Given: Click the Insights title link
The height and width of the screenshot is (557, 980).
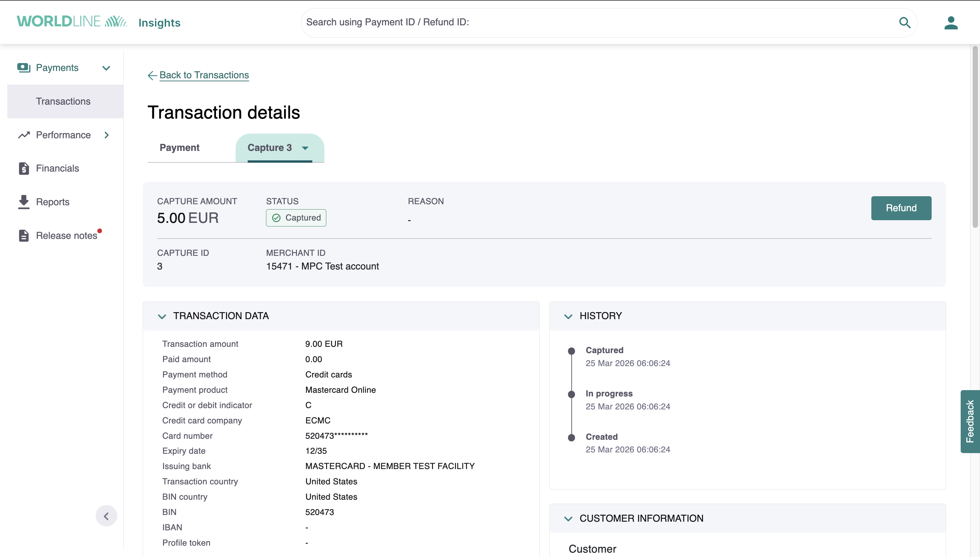Looking at the screenshot, I should tap(160, 23).
